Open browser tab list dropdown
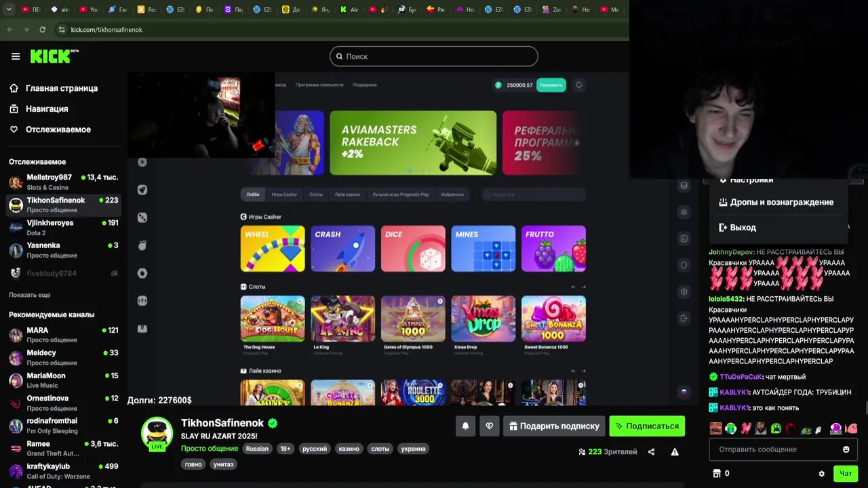Image resolution: width=868 pixels, height=488 pixels. 8,9
